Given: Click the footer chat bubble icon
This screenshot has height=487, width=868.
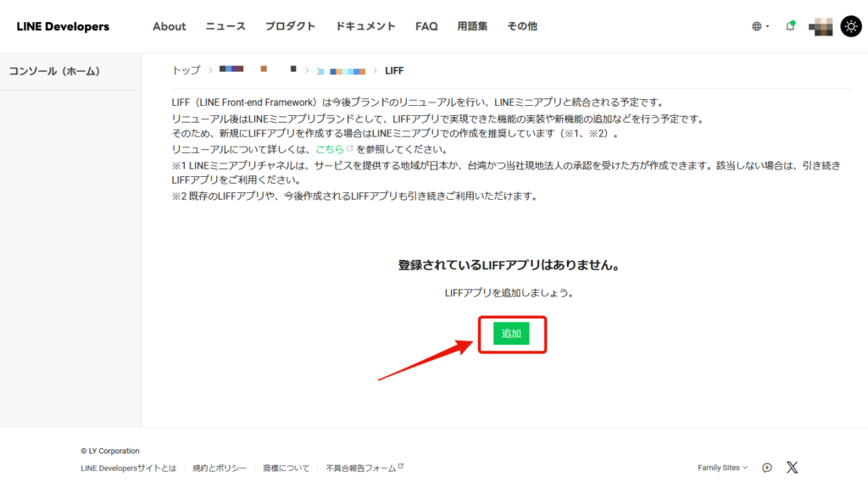Looking at the screenshot, I should pyautogui.click(x=767, y=468).
